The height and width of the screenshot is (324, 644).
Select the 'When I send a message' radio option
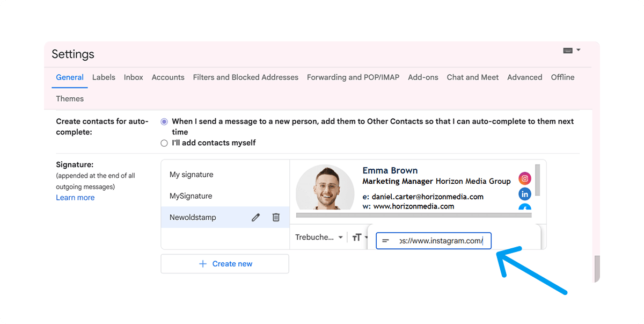coord(164,121)
